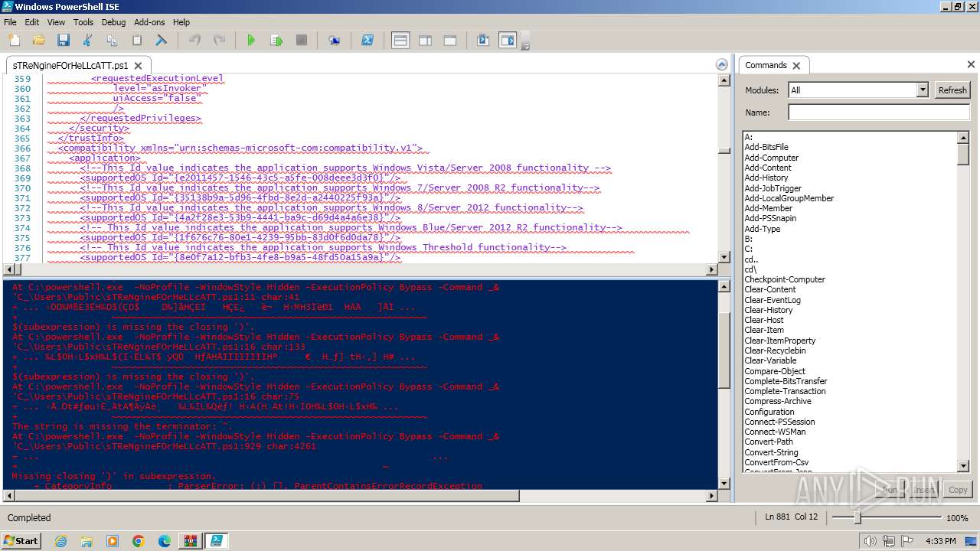Maximize the script pane layout icon
The width and height of the screenshot is (980, 551).
(450, 41)
